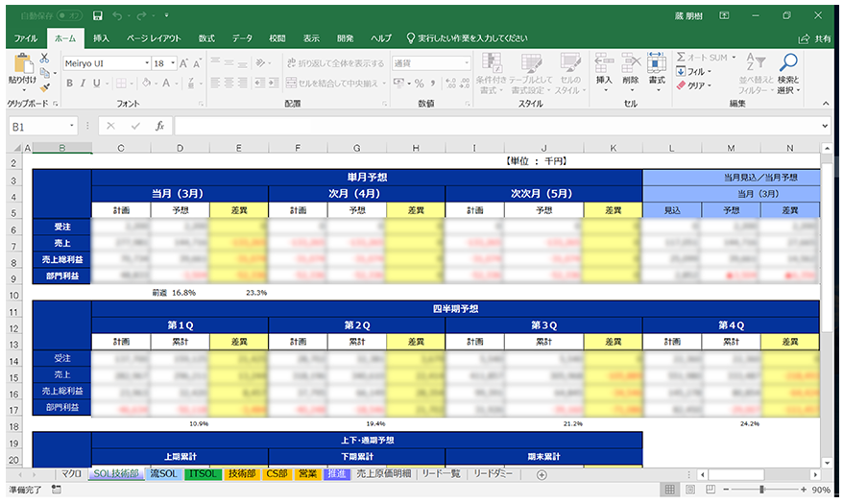
Task: Switch to the ITSOL sheet tab
Action: [202, 474]
